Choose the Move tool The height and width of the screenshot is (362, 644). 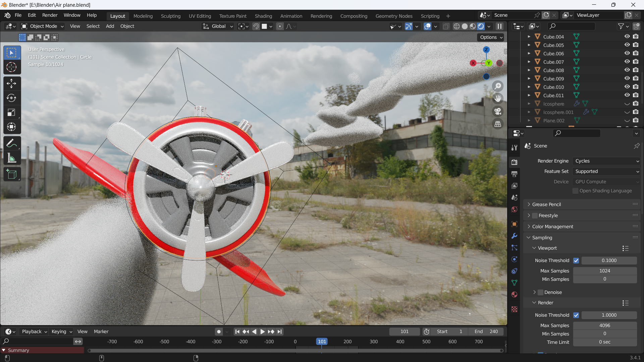(12, 83)
